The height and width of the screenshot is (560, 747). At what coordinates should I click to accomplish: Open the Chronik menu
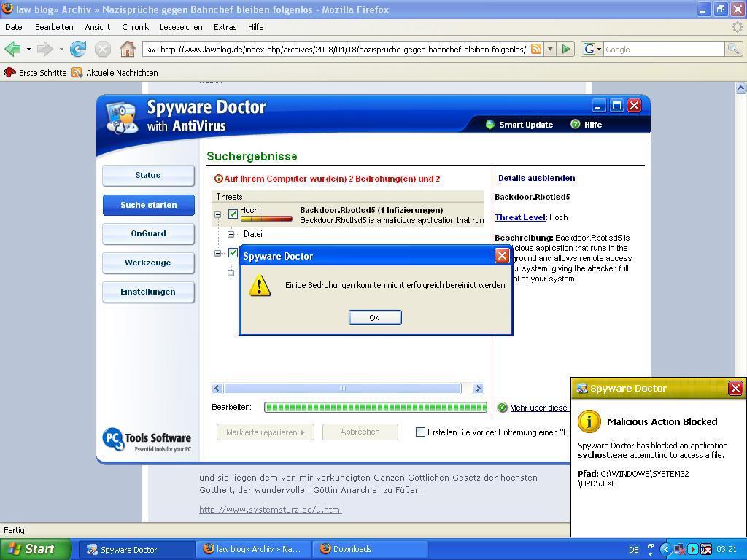click(135, 27)
